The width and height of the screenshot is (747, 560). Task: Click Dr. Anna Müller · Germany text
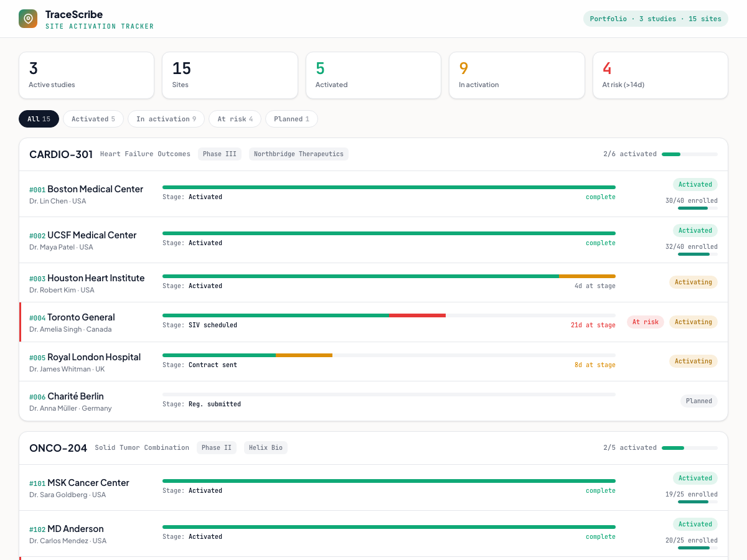pos(70,408)
